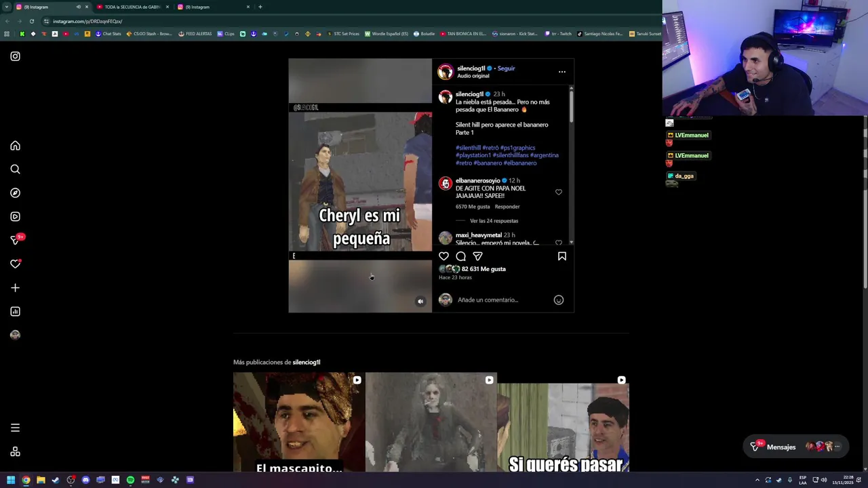The image size is (868, 488).
Task: Open notifications heart icon in sidebar
Action: 15,264
